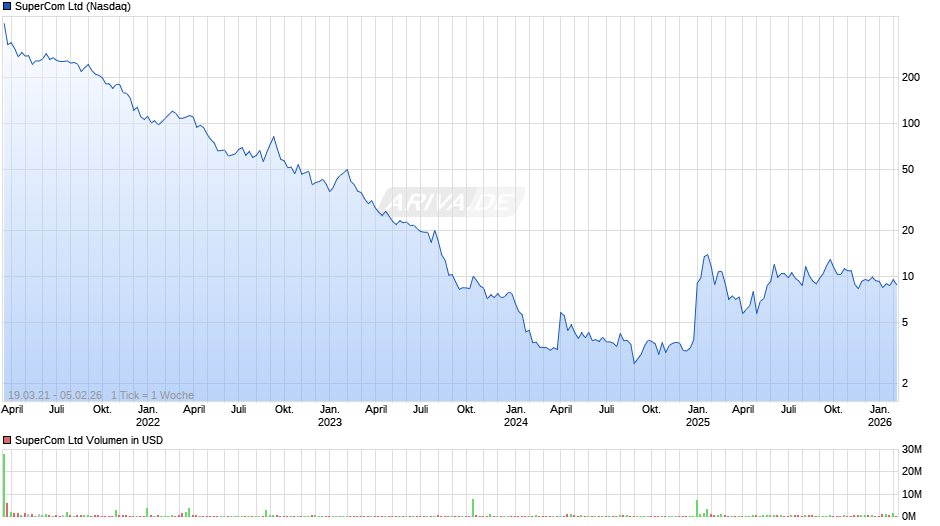940x526 pixels.
Task: Click the 2 price axis label
Action: 905,383
